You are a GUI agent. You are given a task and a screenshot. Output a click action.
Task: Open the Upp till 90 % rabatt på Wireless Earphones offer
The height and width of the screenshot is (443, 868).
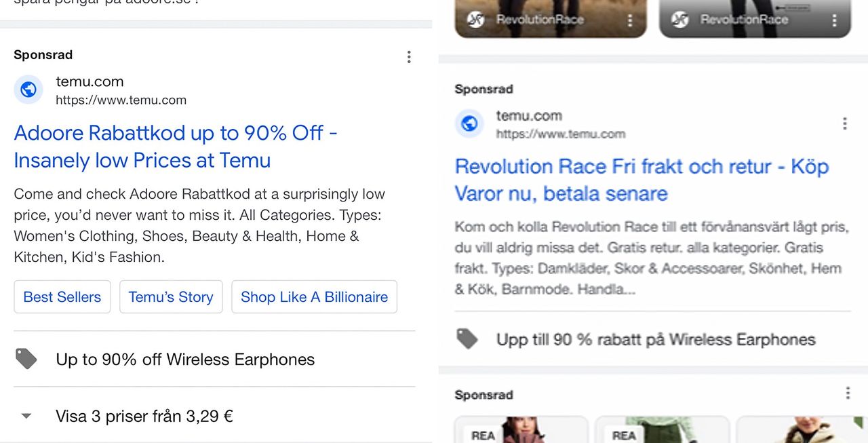pyautogui.click(x=655, y=339)
